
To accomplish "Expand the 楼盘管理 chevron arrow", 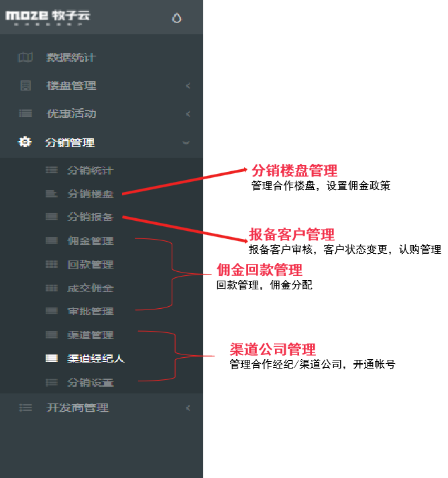I will tap(188, 86).
